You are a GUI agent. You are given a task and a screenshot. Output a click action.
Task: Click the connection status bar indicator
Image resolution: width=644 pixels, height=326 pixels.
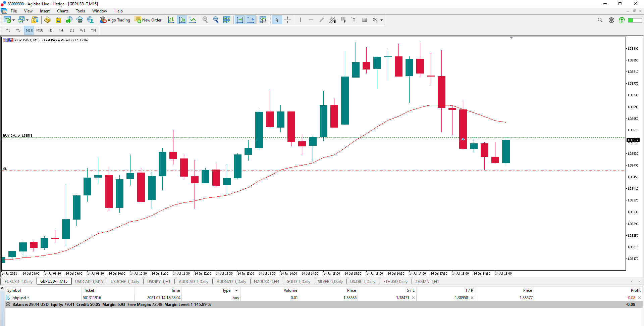tap(635, 20)
